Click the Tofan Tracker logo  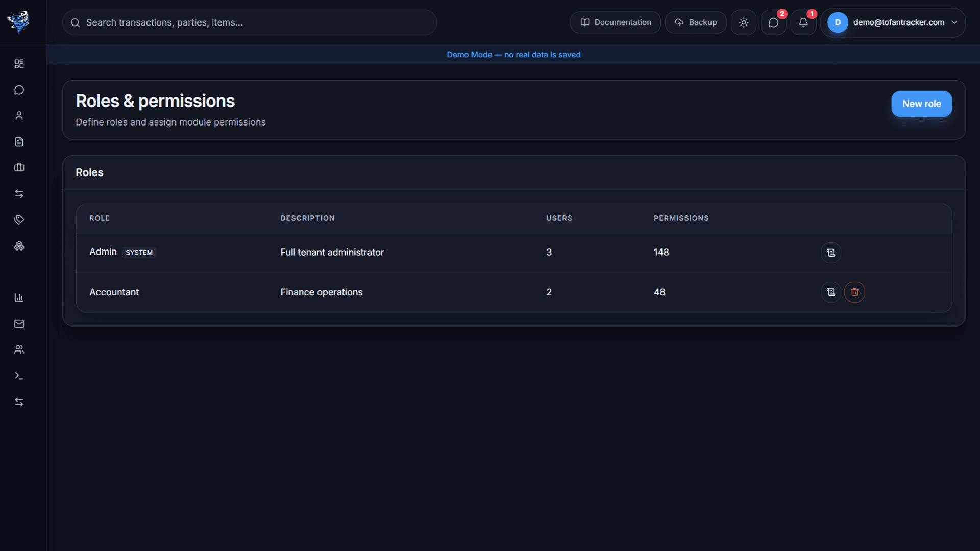click(x=18, y=22)
